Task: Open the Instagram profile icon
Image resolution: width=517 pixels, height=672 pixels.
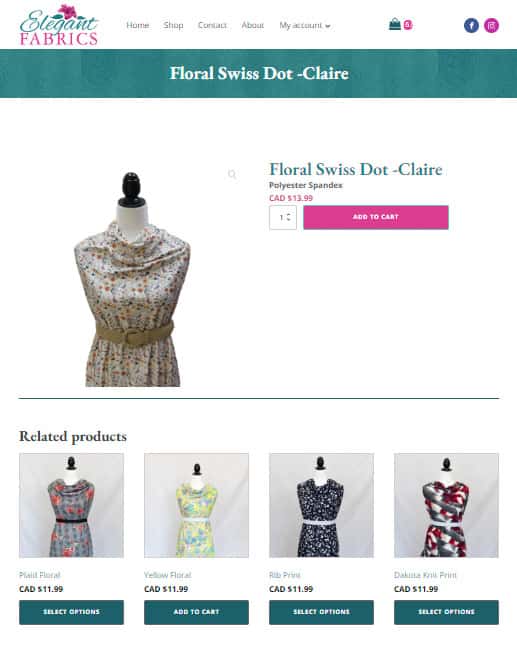Action: [x=491, y=26]
